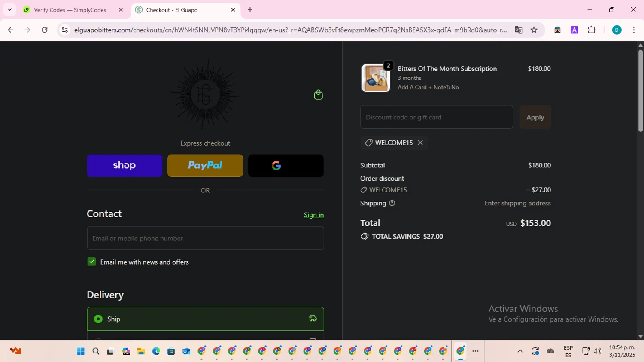Image resolution: width=644 pixels, height=362 pixels.
Task: Open the purple A extension icon
Action: pyautogui.click(x=574, y=30)
